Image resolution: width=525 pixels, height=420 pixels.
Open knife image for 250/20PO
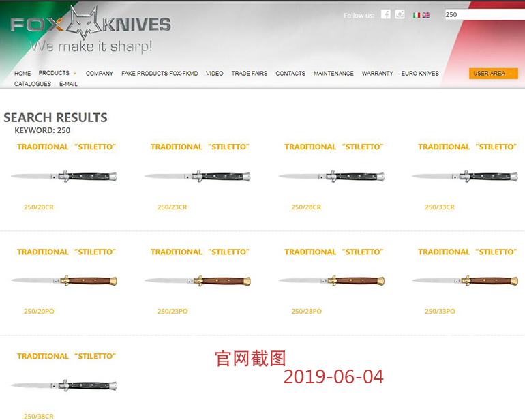click(x=64, y=281)
